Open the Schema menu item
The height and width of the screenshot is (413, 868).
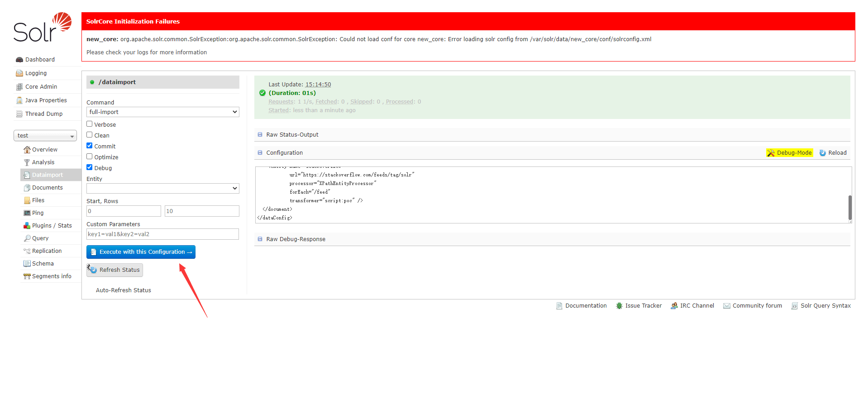(x=43, y=264)
